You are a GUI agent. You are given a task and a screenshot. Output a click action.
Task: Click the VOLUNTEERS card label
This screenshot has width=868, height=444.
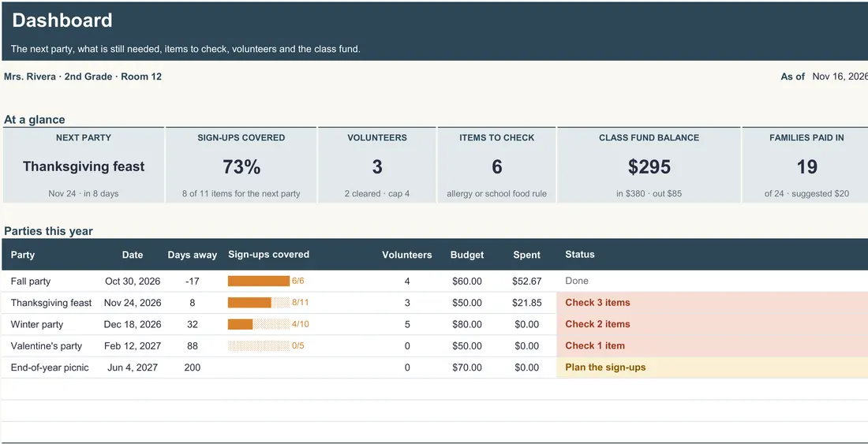(377, 138)
